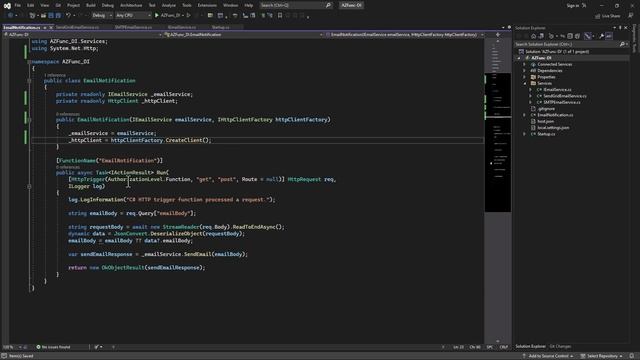The width and height of the screenshot is (640, 360).
Task: Click No issues found status indicator
Action: click(x=53, y=347)
